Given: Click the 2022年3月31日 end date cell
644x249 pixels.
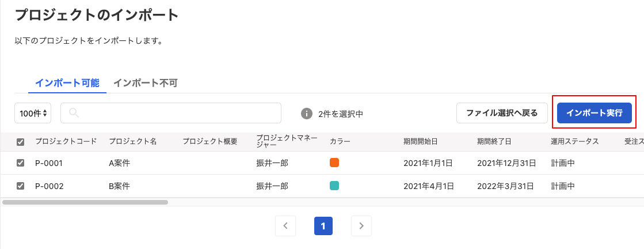Looking at the screenshot, I should 506,186.
